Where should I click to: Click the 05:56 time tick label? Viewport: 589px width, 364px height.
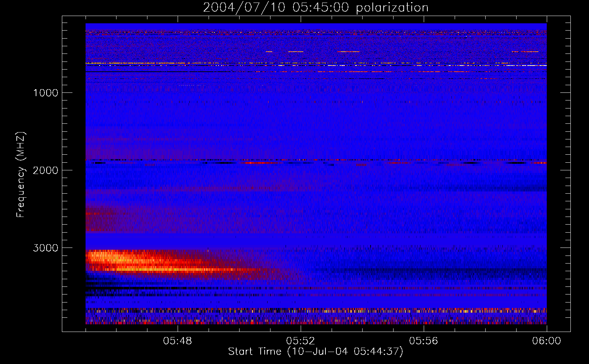click(424, 341)
